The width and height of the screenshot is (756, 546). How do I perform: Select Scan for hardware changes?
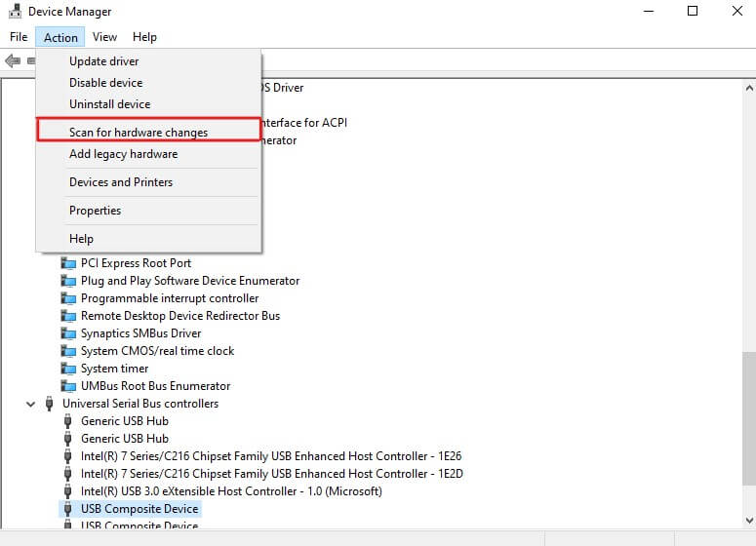(x=139, y=132)
